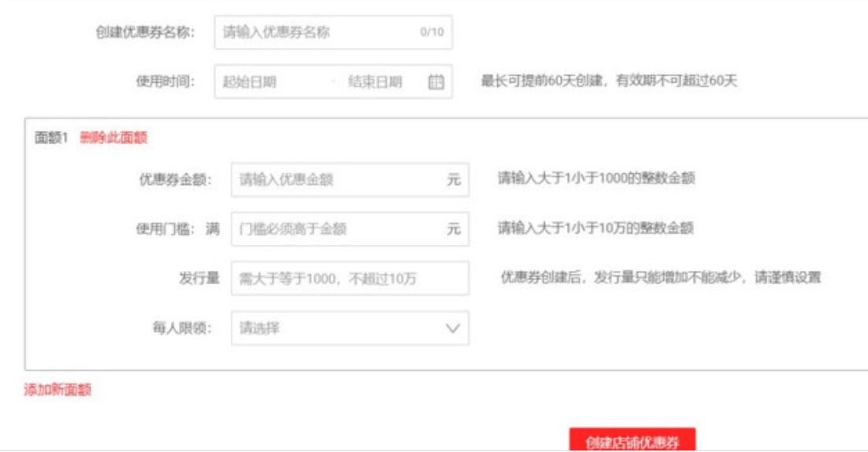Click the 元 suffix in 使用门槛 field
The image size is (868, 452).
(454, 228)
